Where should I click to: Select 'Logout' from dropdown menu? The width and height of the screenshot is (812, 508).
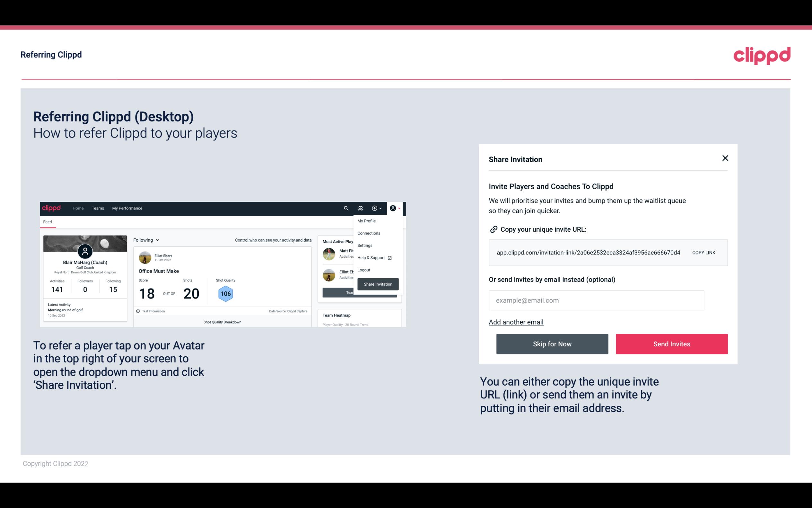[363, 270]
